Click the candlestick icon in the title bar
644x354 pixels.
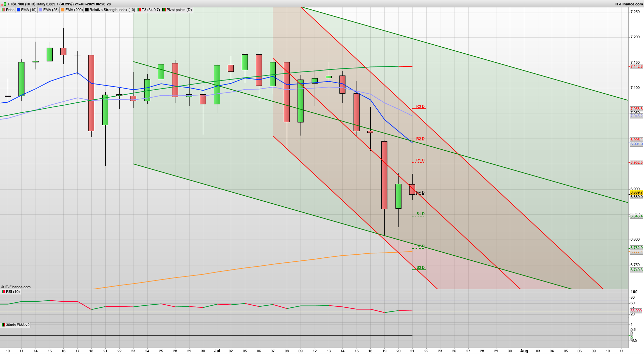(x=3, y=4)
